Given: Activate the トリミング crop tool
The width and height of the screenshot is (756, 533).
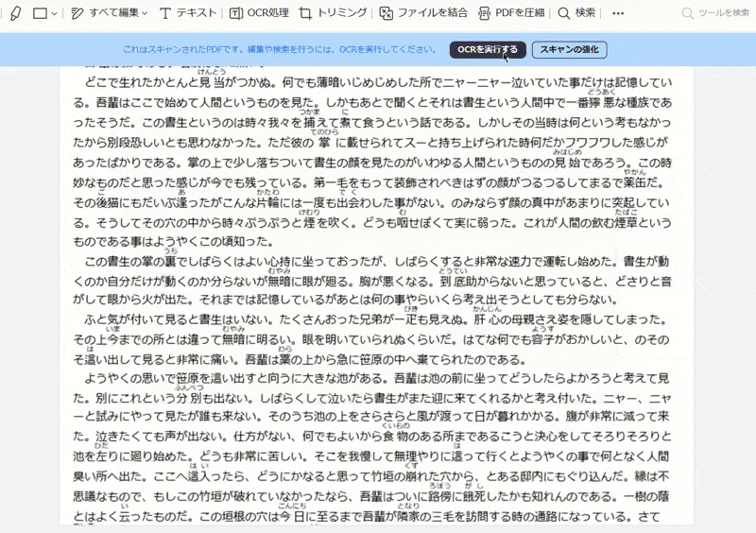Looking at the screenshot, I should pos(333,13).
